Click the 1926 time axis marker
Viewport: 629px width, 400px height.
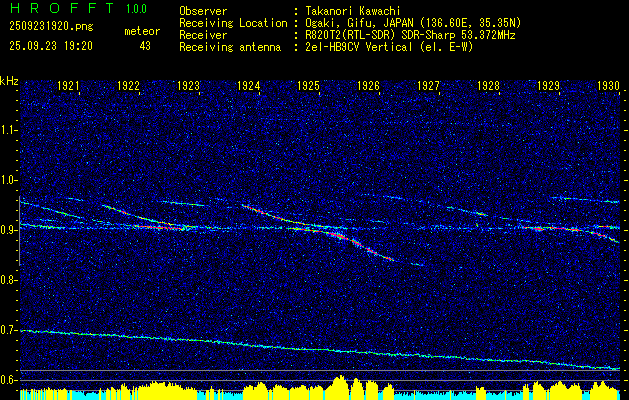(x=369, y=85)
